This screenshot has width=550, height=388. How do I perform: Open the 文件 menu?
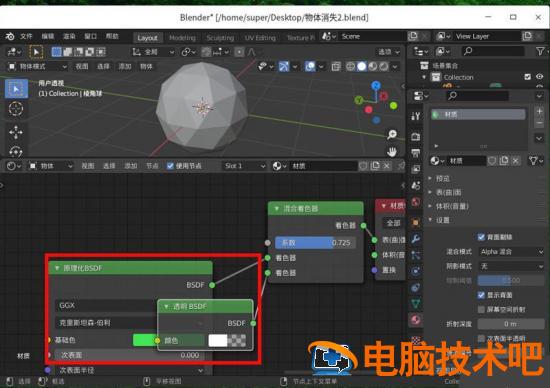coord(26,36)
